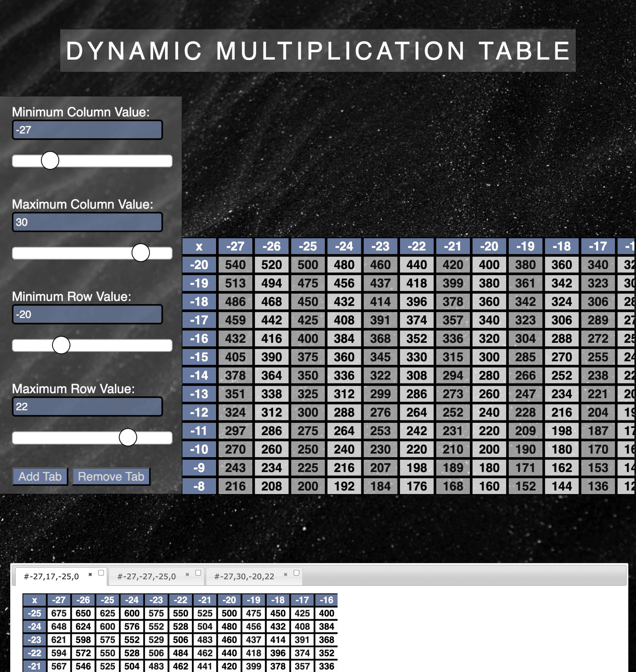
Task: Focus the Minimum Row Value field showing -20
Action: pyautogui.click(x=88, y=314)
